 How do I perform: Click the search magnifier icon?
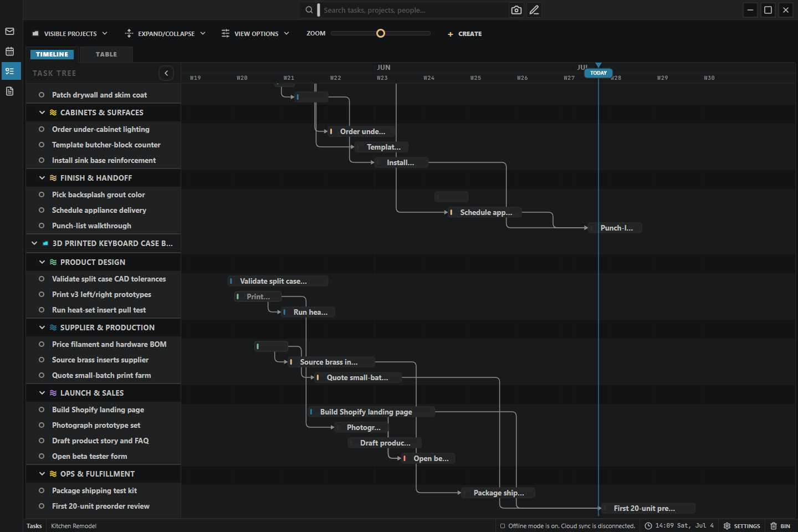[309, 10]
